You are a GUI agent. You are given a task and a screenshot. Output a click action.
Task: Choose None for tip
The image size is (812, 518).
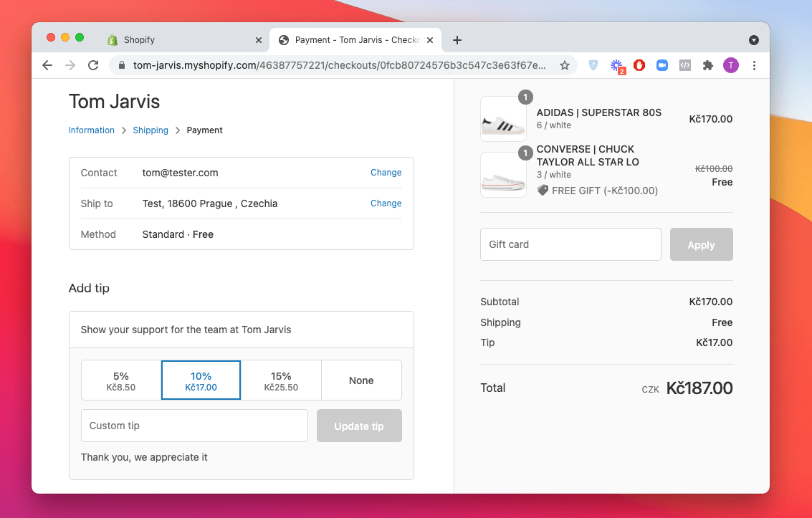(361, 380)
